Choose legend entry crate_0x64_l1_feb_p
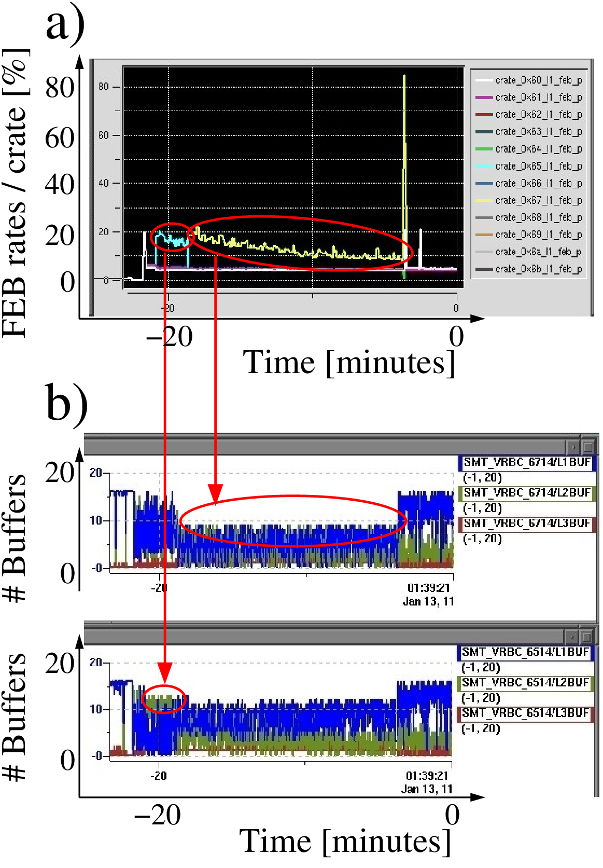Viewport: 603px width, 868px height. pos(529,148)
